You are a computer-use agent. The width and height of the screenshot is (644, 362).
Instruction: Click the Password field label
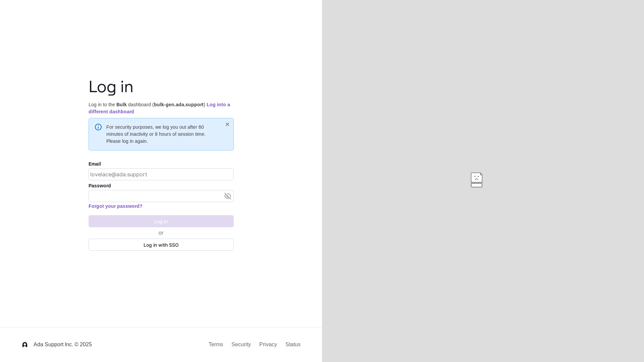coord(100,186)
